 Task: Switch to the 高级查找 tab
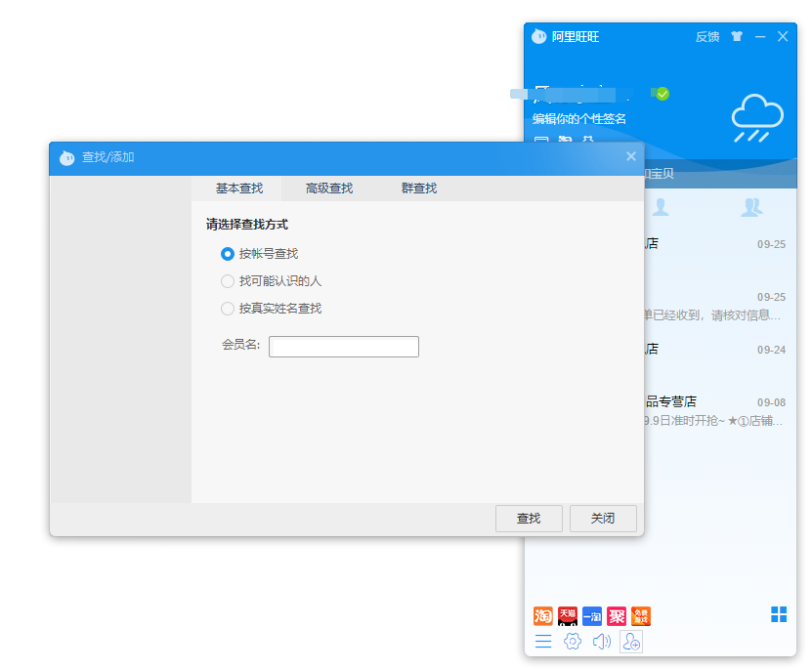[329, 188]
